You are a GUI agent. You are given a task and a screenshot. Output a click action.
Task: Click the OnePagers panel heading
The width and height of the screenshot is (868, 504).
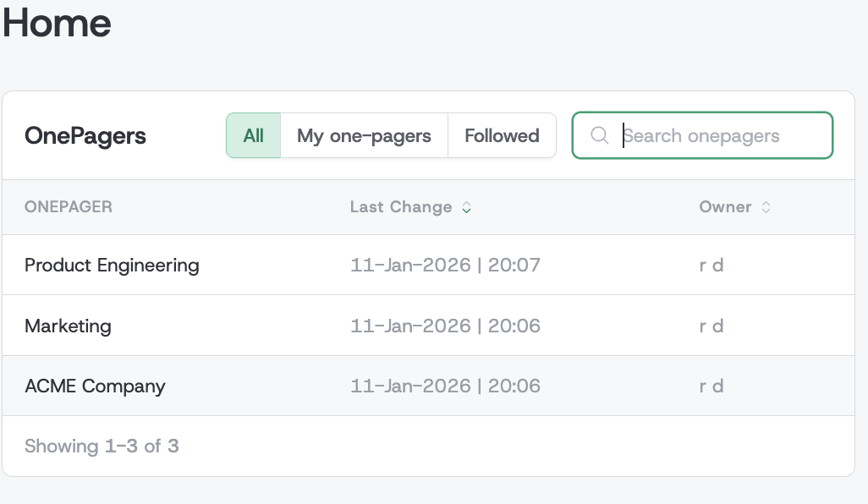pyautogui.click(x=85, y=135)
